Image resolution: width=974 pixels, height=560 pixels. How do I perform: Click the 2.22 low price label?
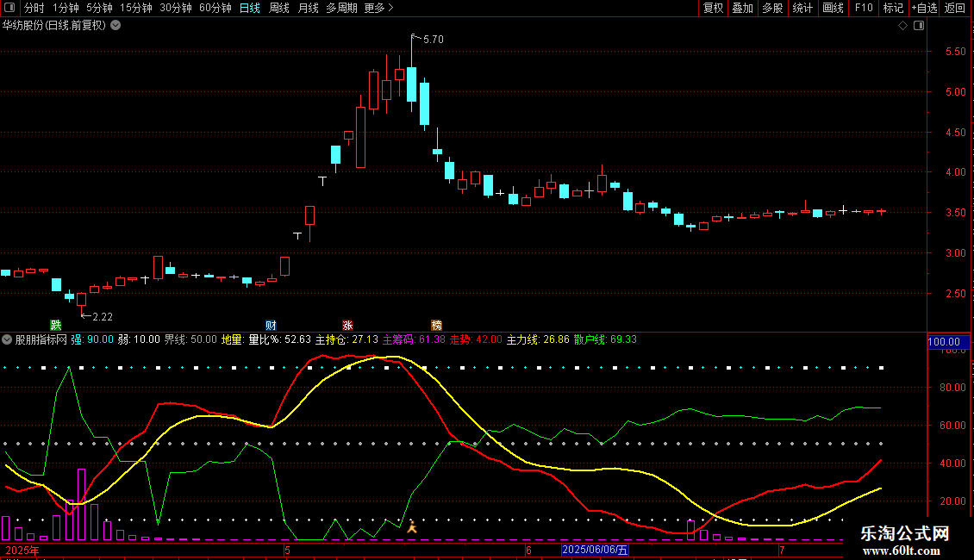tap(103, 317)
